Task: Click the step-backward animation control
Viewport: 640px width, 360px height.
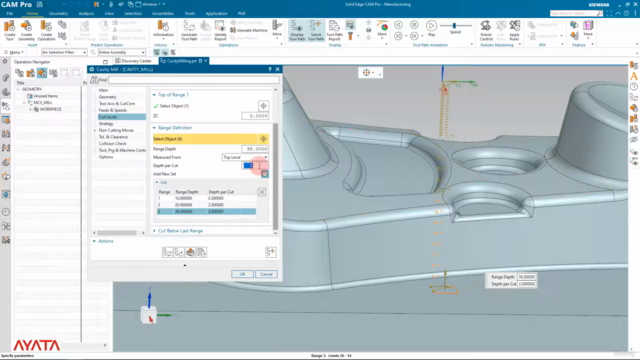Action: [398, 25]
